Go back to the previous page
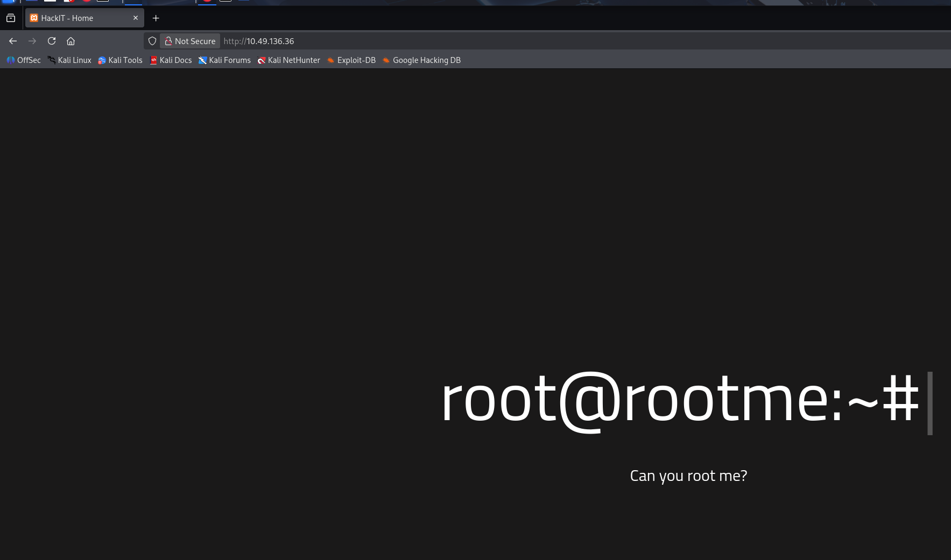 [13, 41]
